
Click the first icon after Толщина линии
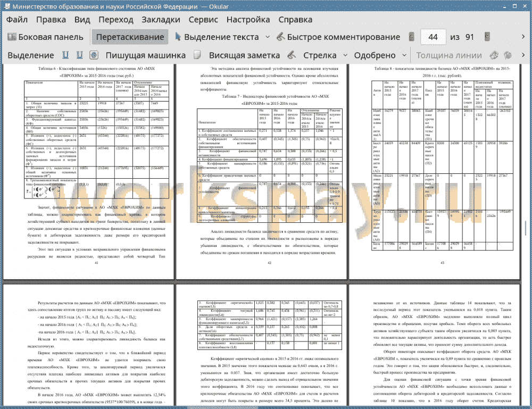click(x=494, y=55)
